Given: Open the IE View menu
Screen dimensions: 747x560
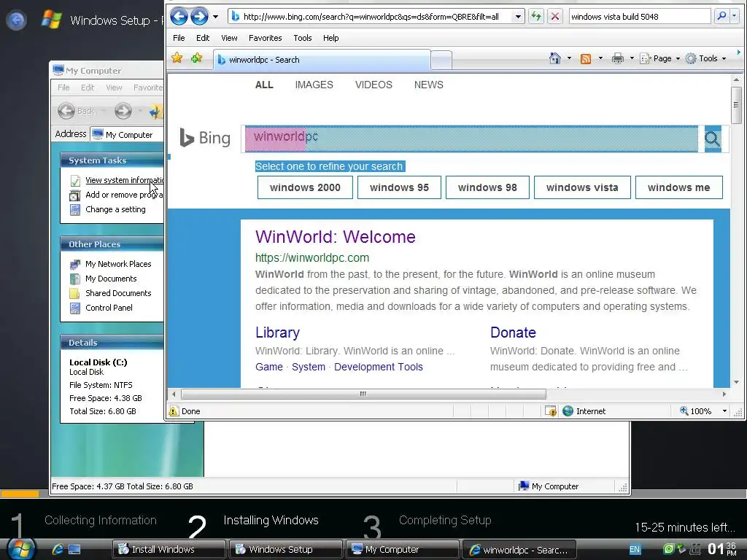Looking at the screenshot, I should click(x=229, y=38).
